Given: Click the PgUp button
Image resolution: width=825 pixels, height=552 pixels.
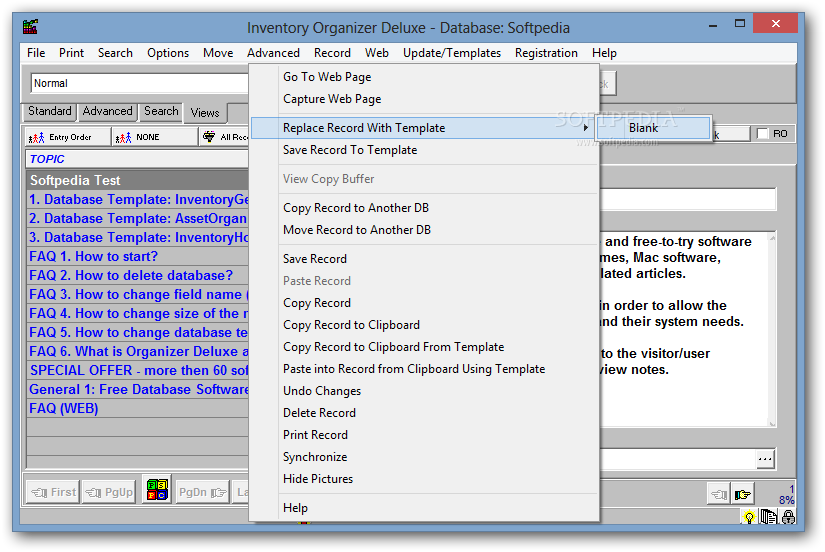Looking at the screenshot, I should point(109,492).
